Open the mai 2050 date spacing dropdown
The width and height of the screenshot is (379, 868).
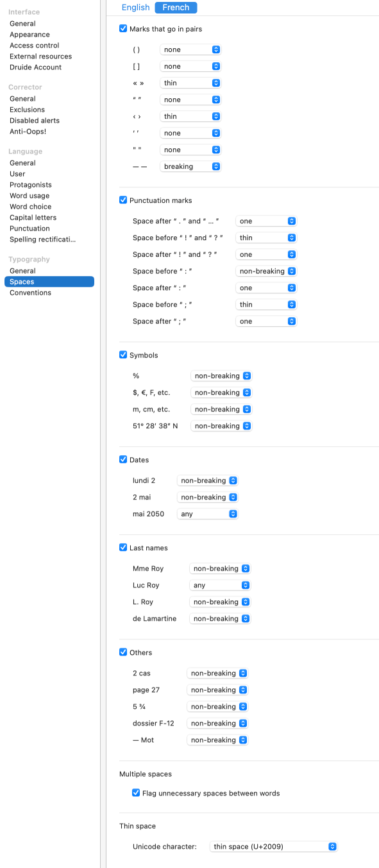tap(207, 514)
